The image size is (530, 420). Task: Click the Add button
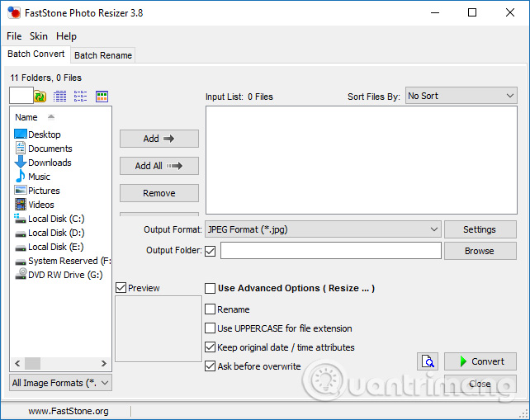[159, 139]
